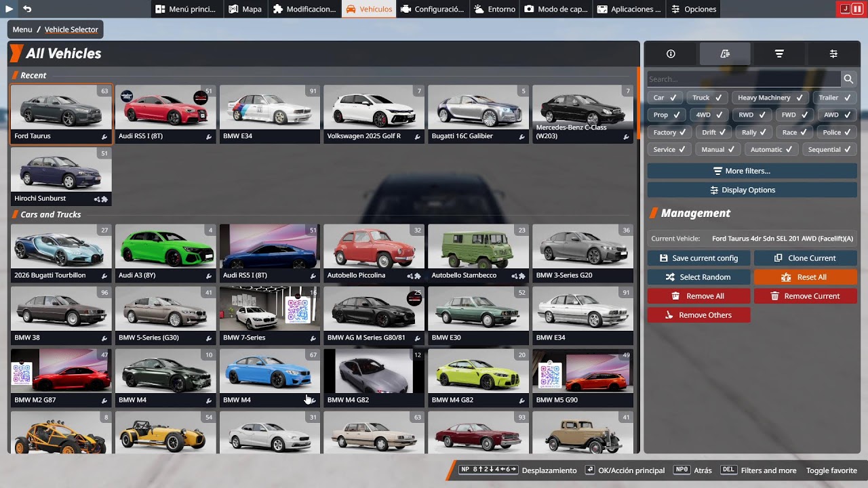Toggle the Car filter checkbox
Viewport: 868px width, 488px height.
point(665,98)
